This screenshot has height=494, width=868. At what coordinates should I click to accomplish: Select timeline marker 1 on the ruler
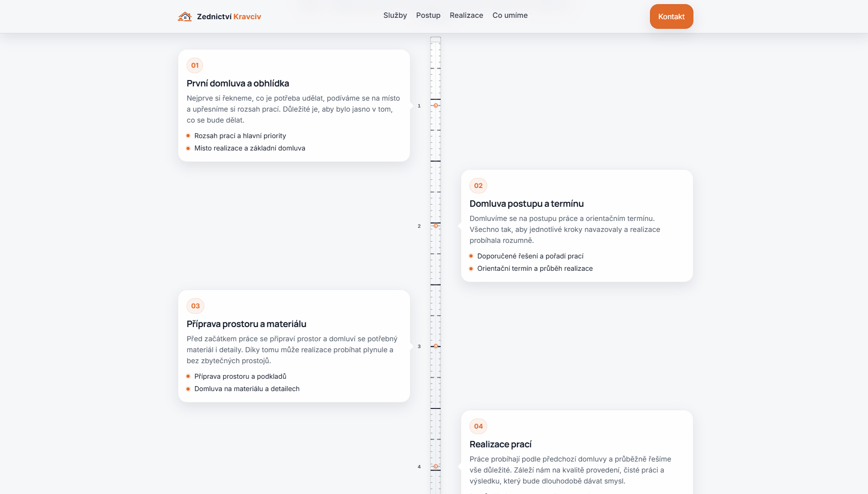click(436, 106)
